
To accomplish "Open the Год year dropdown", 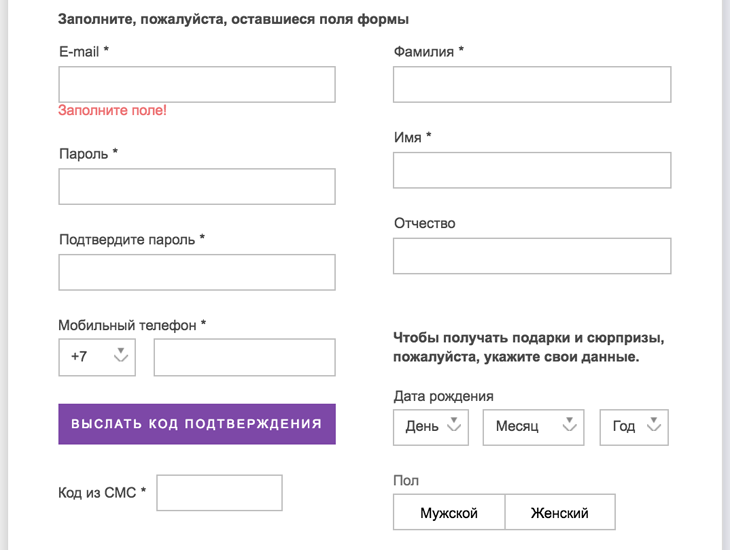I will click(633, 426).
